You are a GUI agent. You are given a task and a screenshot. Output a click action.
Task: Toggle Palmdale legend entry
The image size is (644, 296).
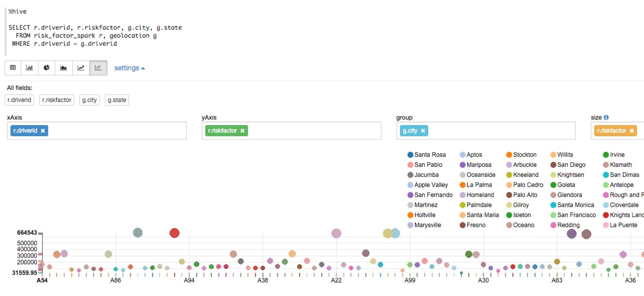(476, 205)
